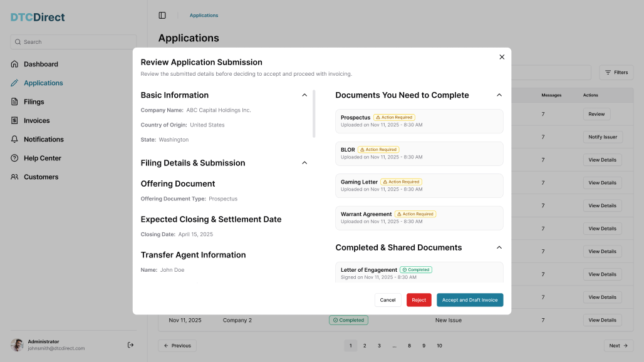Viewport: 644px width, 362px height.
Task: Open Notifications in the sidebar
Action: pyautogui.click(x=43, y=139)
